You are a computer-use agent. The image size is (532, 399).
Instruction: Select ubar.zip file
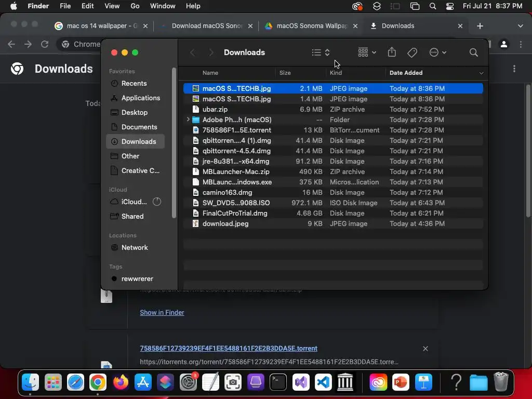click(333, 109)
